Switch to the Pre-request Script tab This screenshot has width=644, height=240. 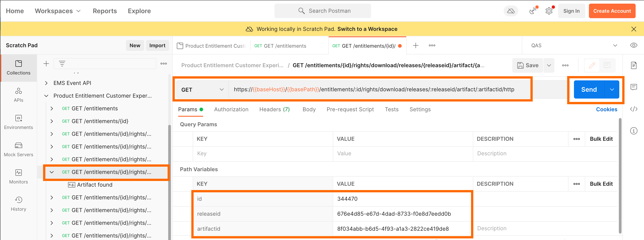pyautogui.click(x=350, y=109)
